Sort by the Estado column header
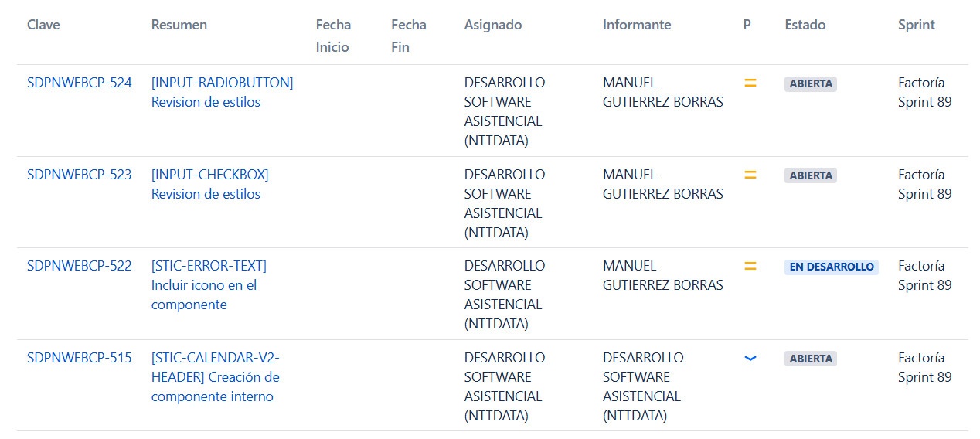This screenshot has height=439, width=980. pos(805,25)
